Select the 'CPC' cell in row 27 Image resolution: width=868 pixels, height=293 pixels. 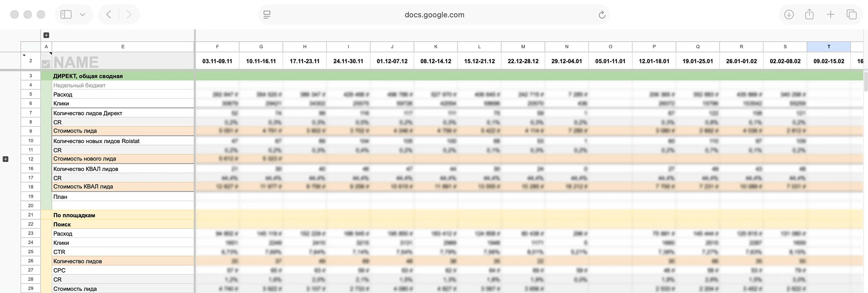tap(123, 270)
